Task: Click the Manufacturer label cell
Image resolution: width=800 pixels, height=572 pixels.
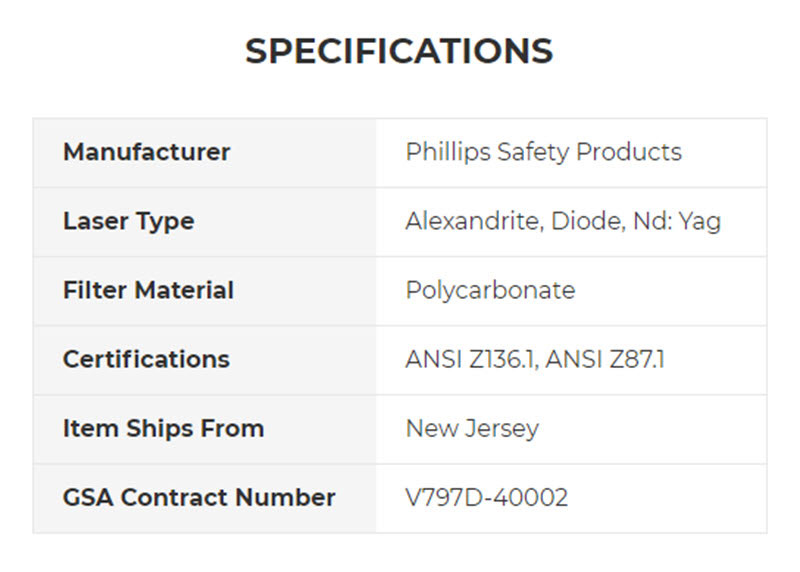Action: coord(147,152)
